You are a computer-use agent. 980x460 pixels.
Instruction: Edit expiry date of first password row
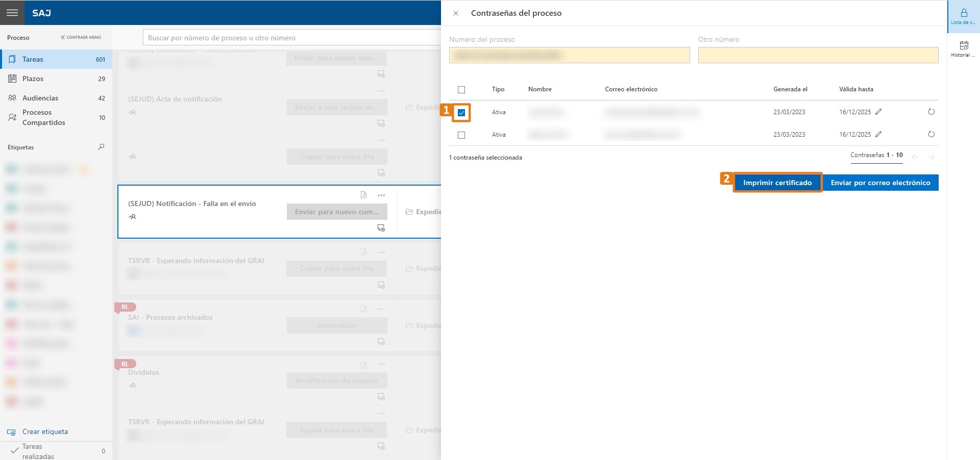coord(878,112)
